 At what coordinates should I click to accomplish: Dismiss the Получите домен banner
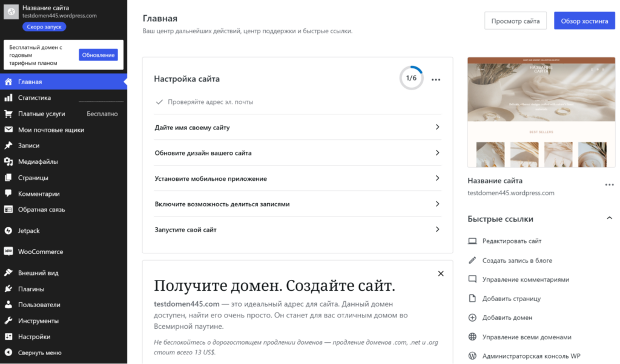tap(441, 273)
